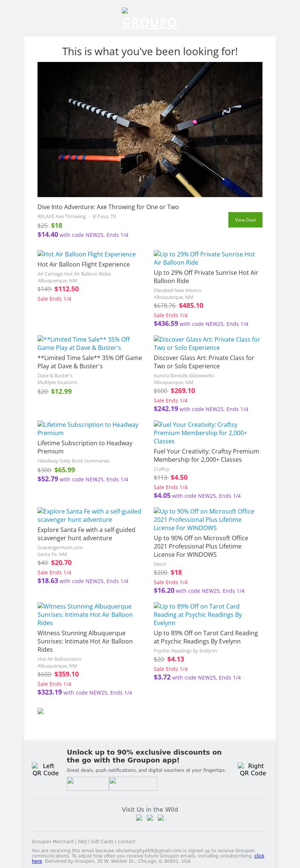The height and width of the screenshot is (868, 300).
Task: Click the Groupon Merchant footer link
Action: [x=53, y=842]
